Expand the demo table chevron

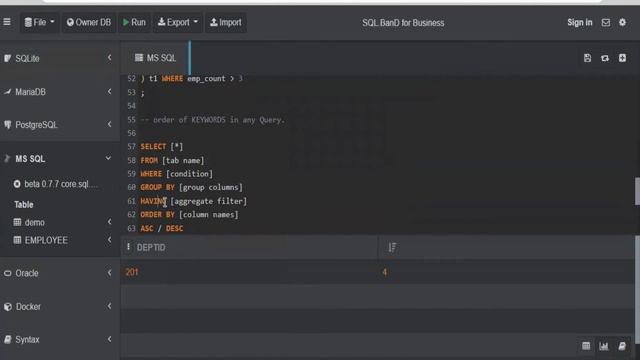(x=109, y=222)
